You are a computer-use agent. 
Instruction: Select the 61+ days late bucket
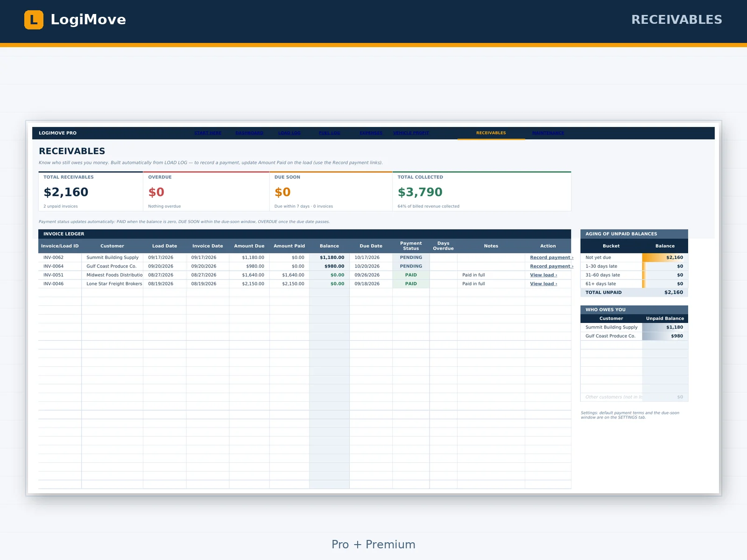pos(634,284)
